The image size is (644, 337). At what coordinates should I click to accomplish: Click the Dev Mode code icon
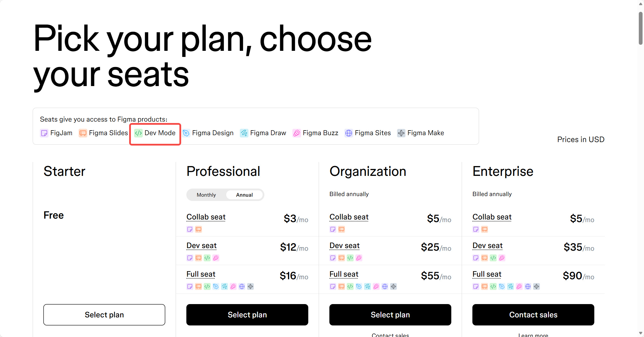(x=138, y=133)
